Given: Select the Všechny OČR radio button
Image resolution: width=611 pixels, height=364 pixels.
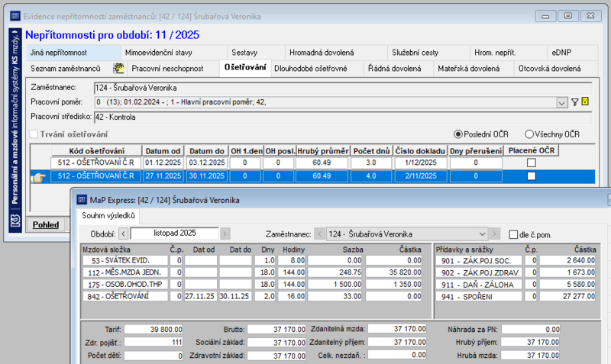Looking at the screenshot, I should point(529,134).
